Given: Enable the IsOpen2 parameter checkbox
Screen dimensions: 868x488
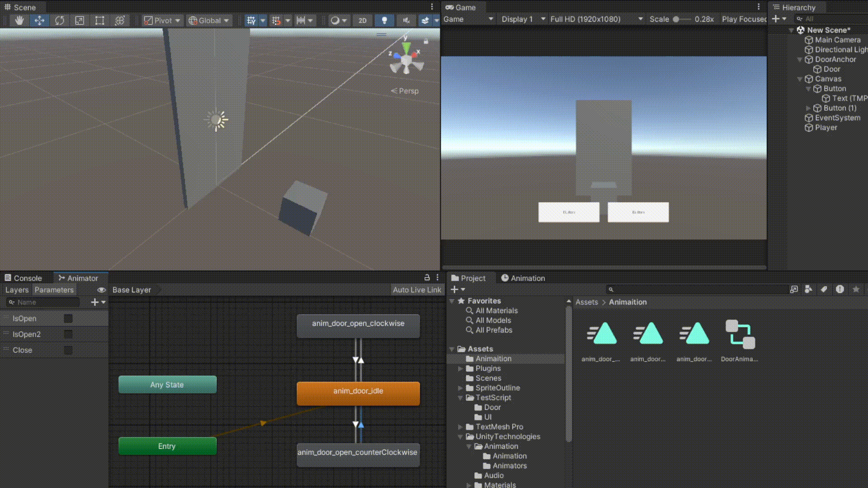Looking at the screenshot, I should [68, 334].
